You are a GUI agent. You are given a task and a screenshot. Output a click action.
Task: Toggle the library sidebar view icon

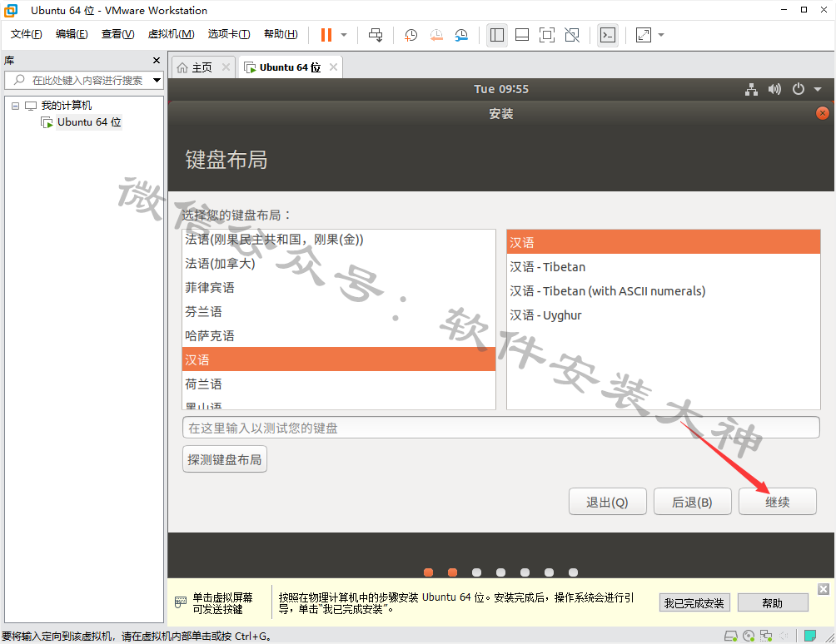(x=497, y=35)
